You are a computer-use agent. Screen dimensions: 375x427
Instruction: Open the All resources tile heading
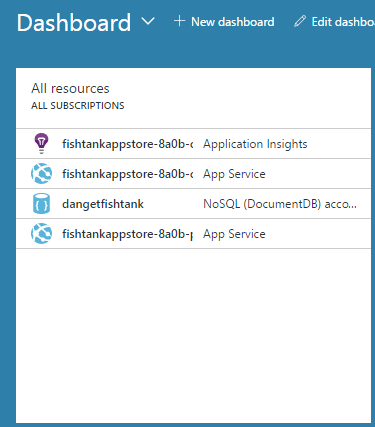tap(70, 88)
